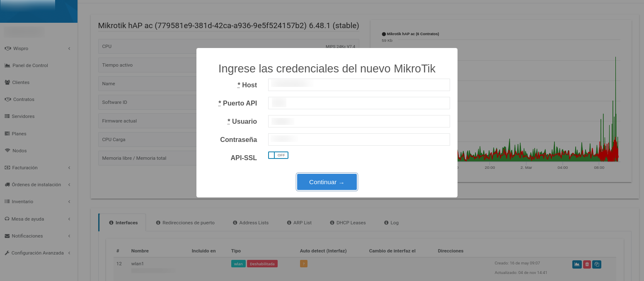Click the chart legend dot for Mikrotik hAP ac

(x=384, y=34)
